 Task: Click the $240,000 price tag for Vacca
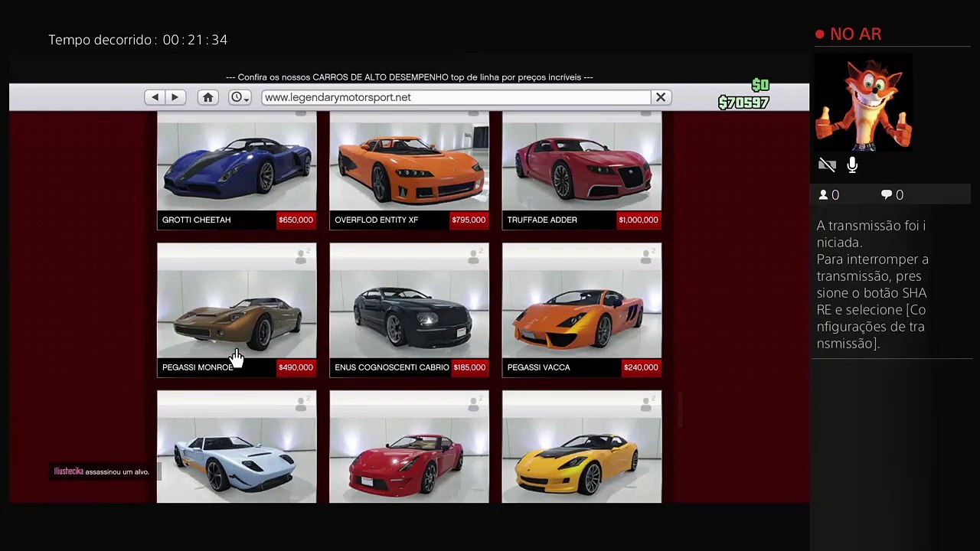point(641,367)
